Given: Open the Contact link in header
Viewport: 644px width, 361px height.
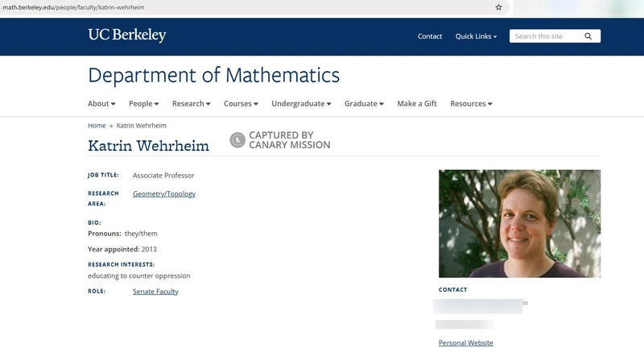Looking at the screenshot, I should pos(430,36).
